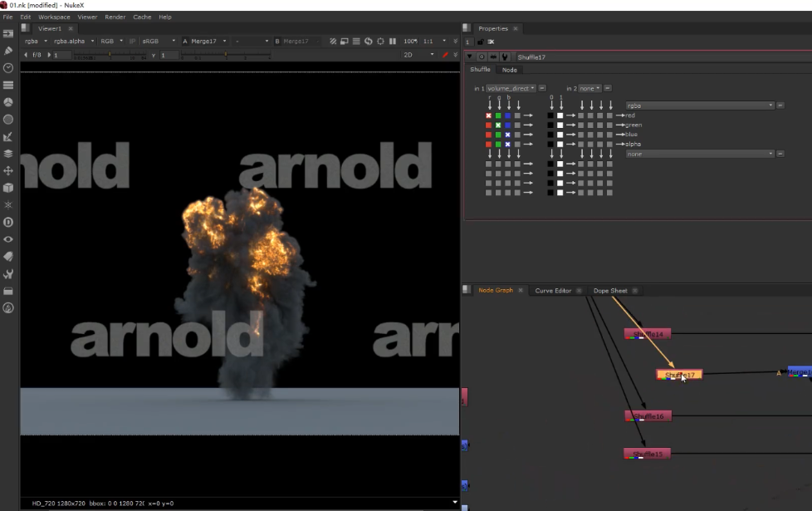Image resolution: width=812 pixels, height=511 pixels.
Task: Click the viewer refresh icon
Action: pyautogui.click(x=368, y=41)
